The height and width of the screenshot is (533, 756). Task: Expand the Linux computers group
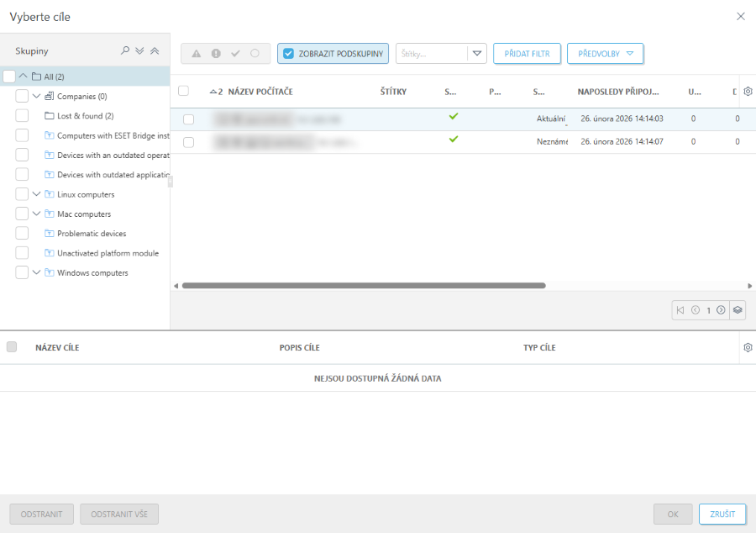[x=36, y=194]
